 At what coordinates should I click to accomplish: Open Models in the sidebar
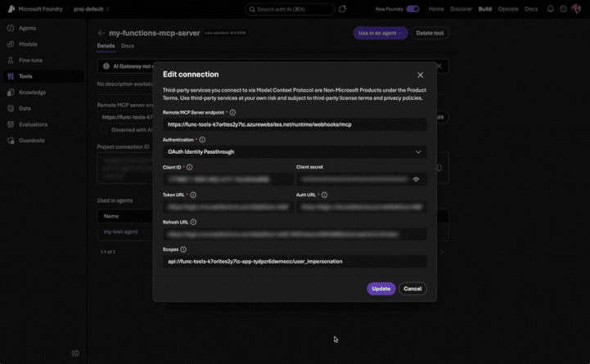28,44
